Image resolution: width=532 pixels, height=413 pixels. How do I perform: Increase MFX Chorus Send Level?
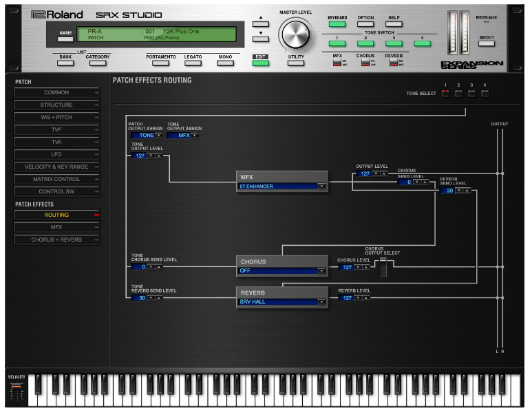click(425, 182)
